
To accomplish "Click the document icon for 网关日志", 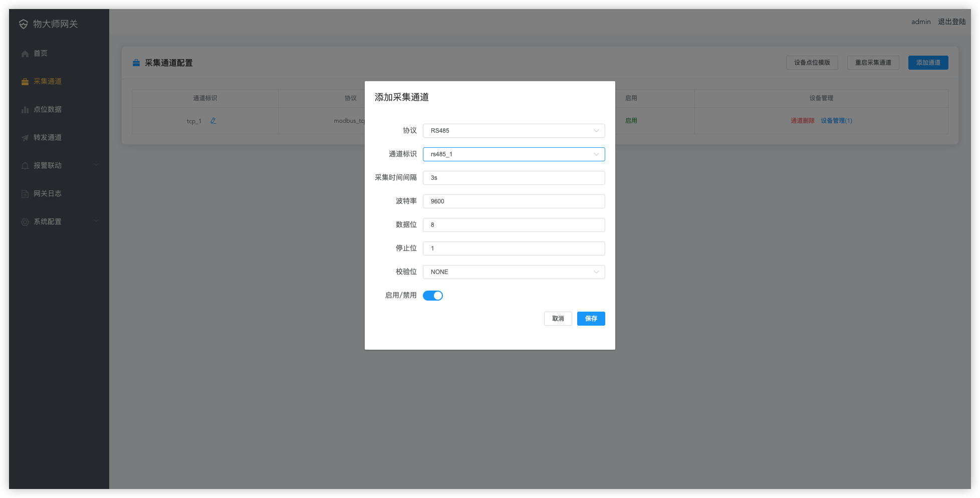I will (x=25, y=194).
